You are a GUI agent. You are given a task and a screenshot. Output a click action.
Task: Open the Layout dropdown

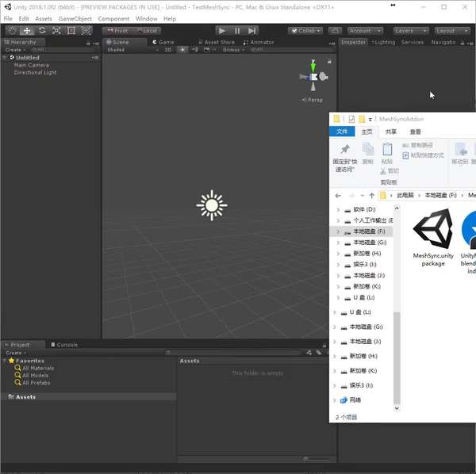452,31
